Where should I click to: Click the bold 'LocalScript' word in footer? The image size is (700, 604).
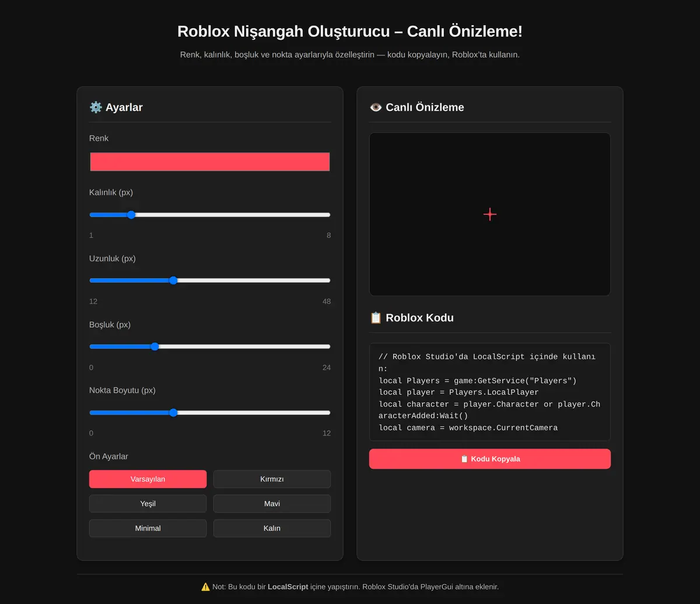(x=288, y=587)
